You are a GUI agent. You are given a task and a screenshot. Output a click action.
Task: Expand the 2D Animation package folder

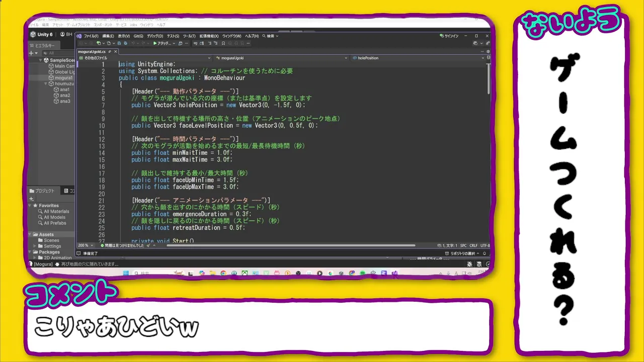click(x=35, y=258)
